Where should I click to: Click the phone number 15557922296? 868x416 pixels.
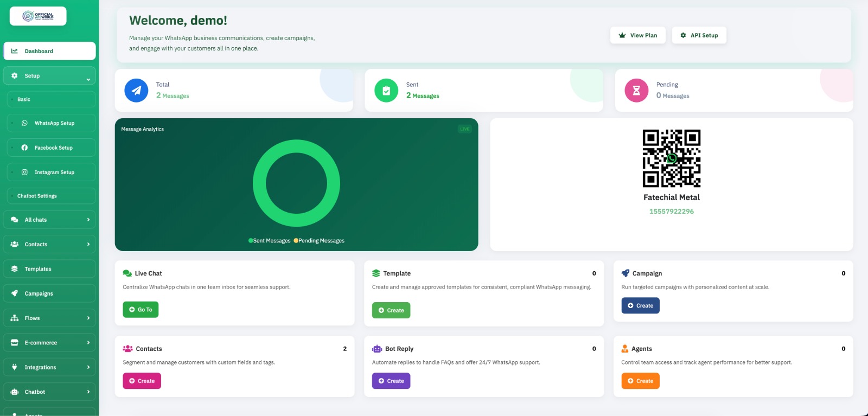(x=672, y=212)
